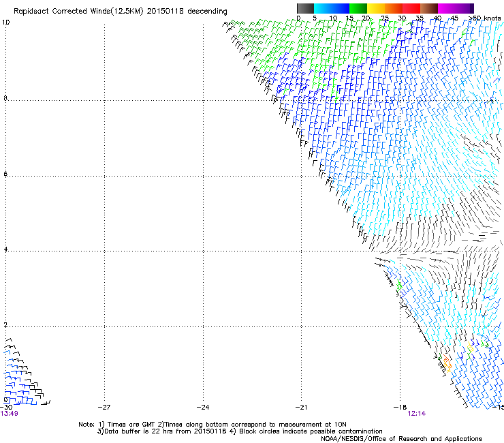This screenshot has height=443, width=504.
Task: Click the longitude label '-30' on the bottom axis
Action: (6, 407)
